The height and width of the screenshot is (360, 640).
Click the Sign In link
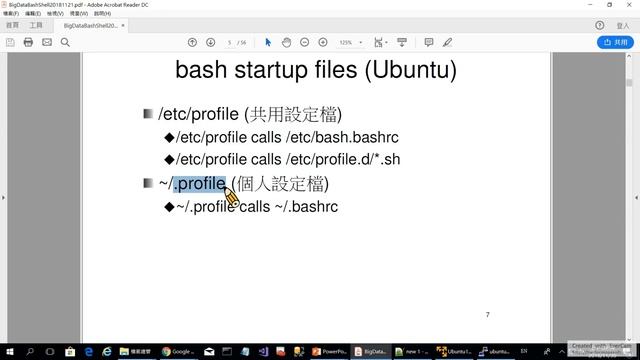click(623, 26)
